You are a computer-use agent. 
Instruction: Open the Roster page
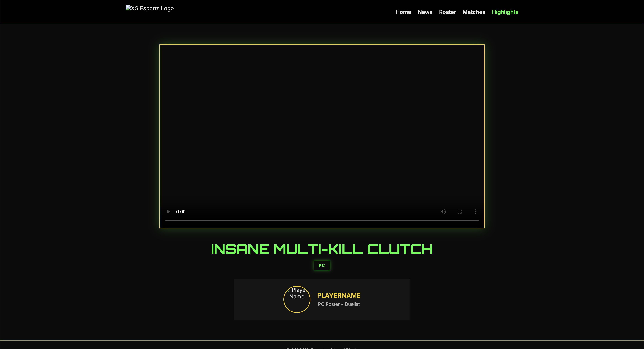[447, 12]
